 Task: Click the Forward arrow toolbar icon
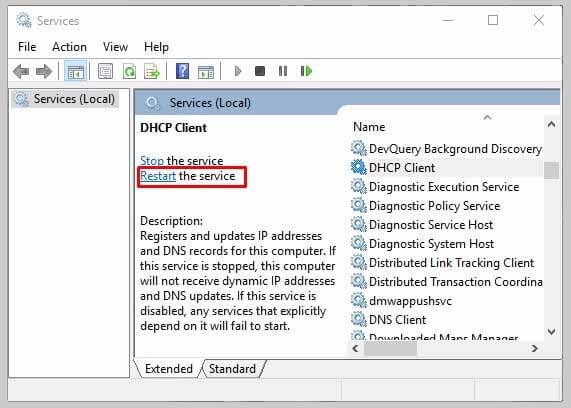[x=44, y=71]
